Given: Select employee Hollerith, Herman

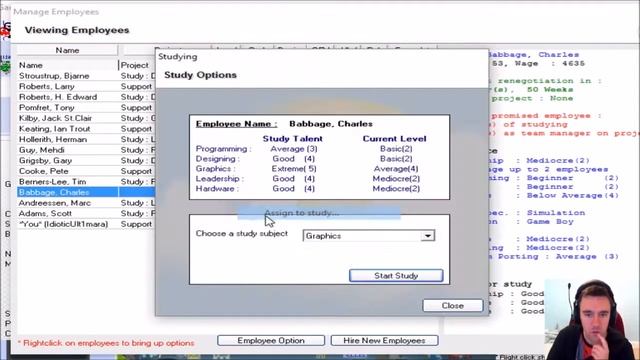Looking at the screenshot, I should [53, 140].
